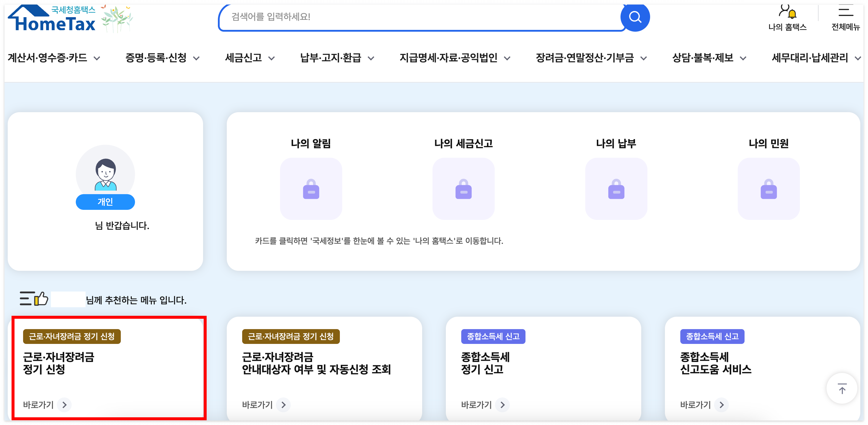Click brown 근로·자녀장려금 정기 신청 tag on 안내대상자 여부 card
The image size is (868, 425).
[291, 336]
